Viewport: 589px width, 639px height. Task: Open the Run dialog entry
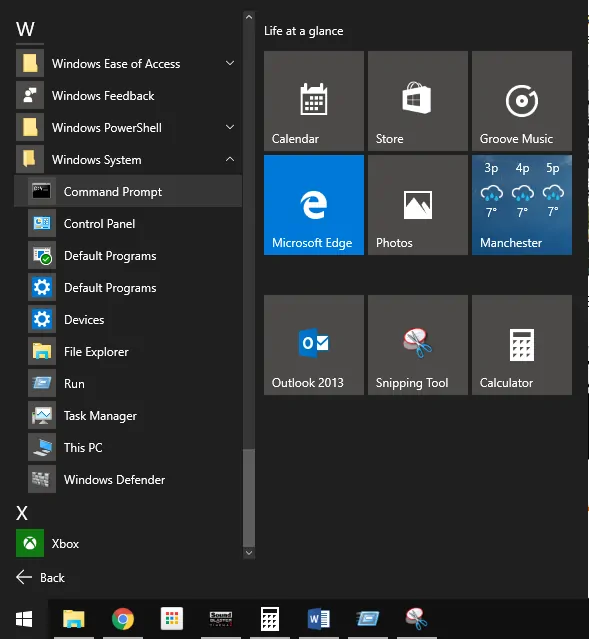pos(128,383)
